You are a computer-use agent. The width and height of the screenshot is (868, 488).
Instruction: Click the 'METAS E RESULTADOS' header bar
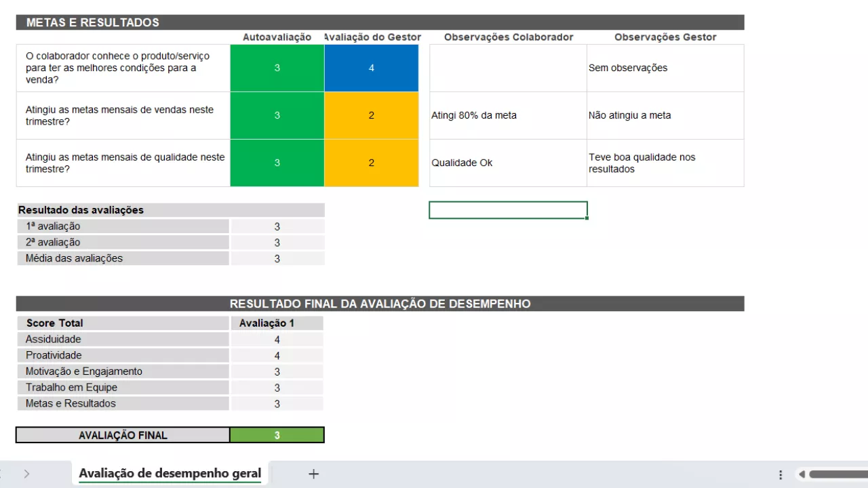point(380,22)
